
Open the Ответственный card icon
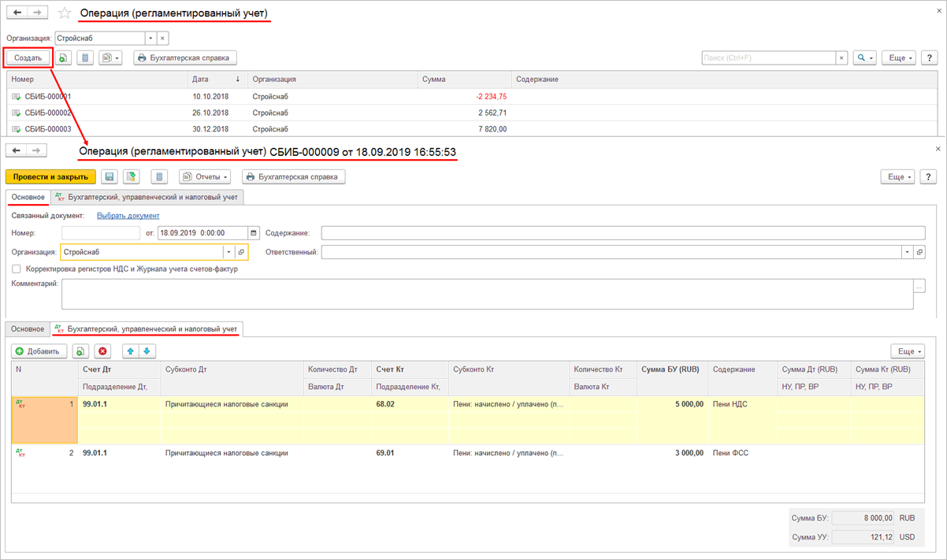click(919, 252)
